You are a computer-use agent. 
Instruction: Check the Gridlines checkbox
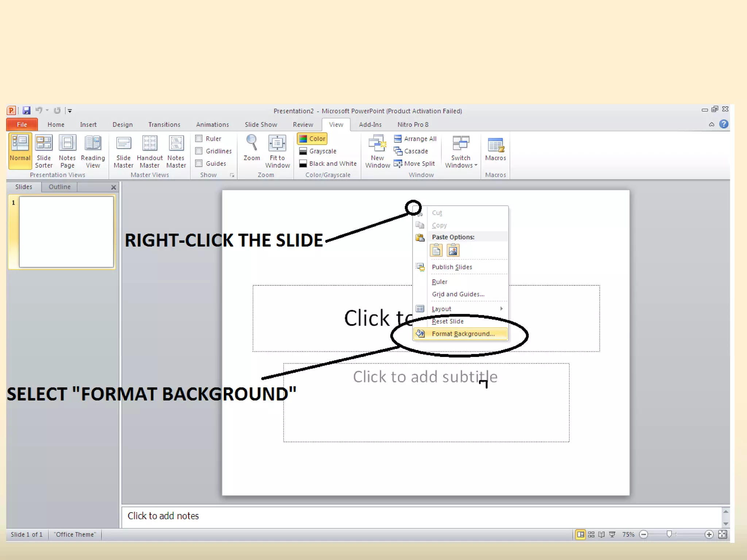click(199, 151)
